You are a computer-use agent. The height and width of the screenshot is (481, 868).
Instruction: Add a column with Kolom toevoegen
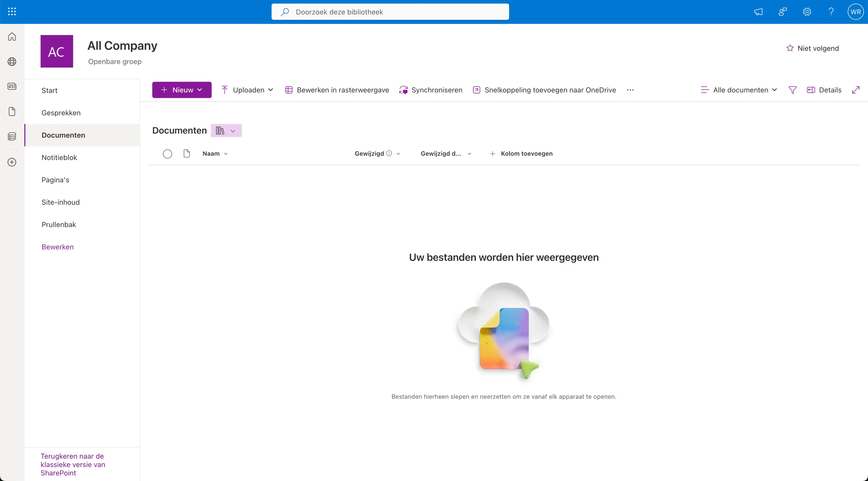pos(521,153)
